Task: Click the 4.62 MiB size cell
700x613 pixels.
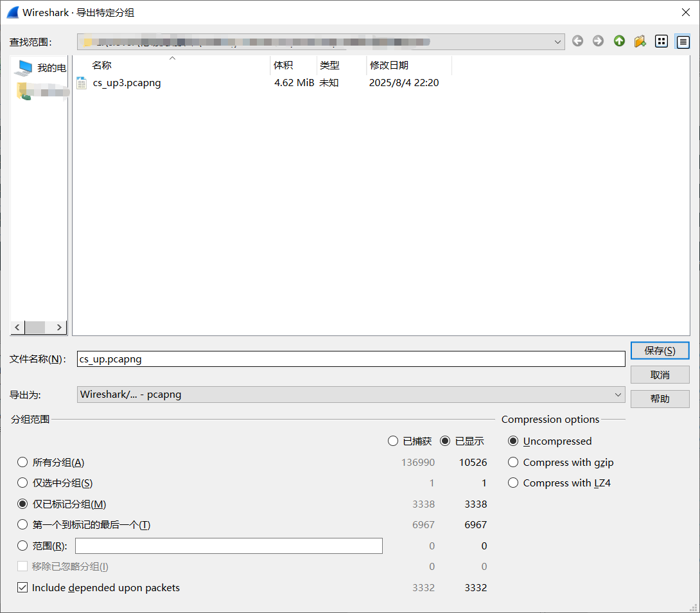Action: pos(294,83)
